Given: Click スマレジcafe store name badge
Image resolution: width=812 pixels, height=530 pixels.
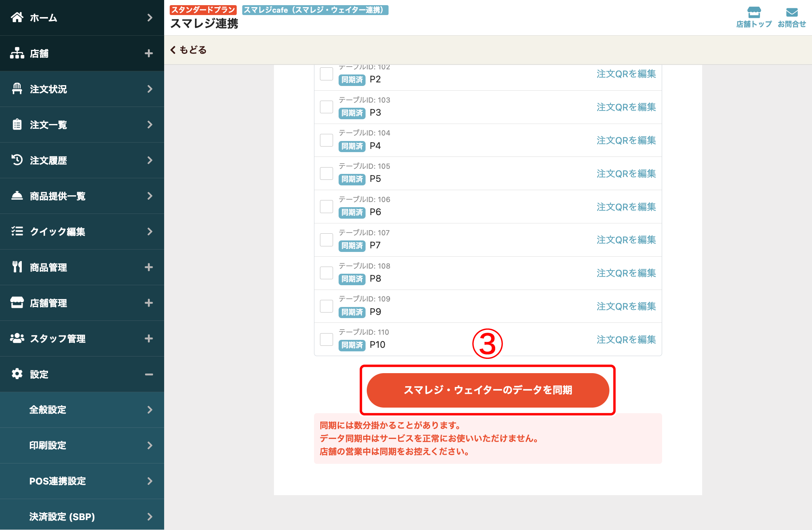Looking at the screenshot, I should 315,10.
